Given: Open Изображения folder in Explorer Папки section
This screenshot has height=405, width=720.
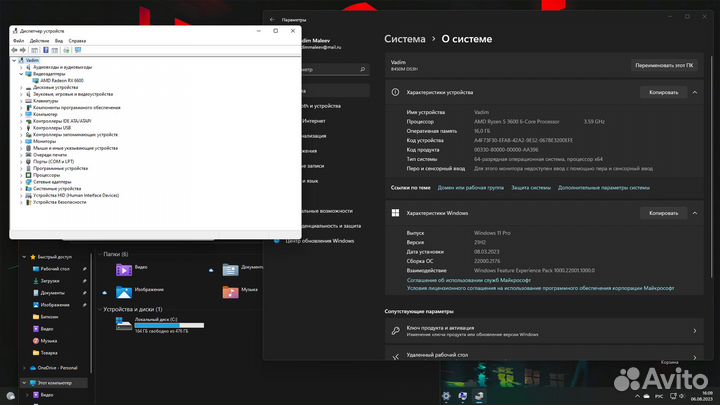Looking at the screenshot, I should click(140, 292).
